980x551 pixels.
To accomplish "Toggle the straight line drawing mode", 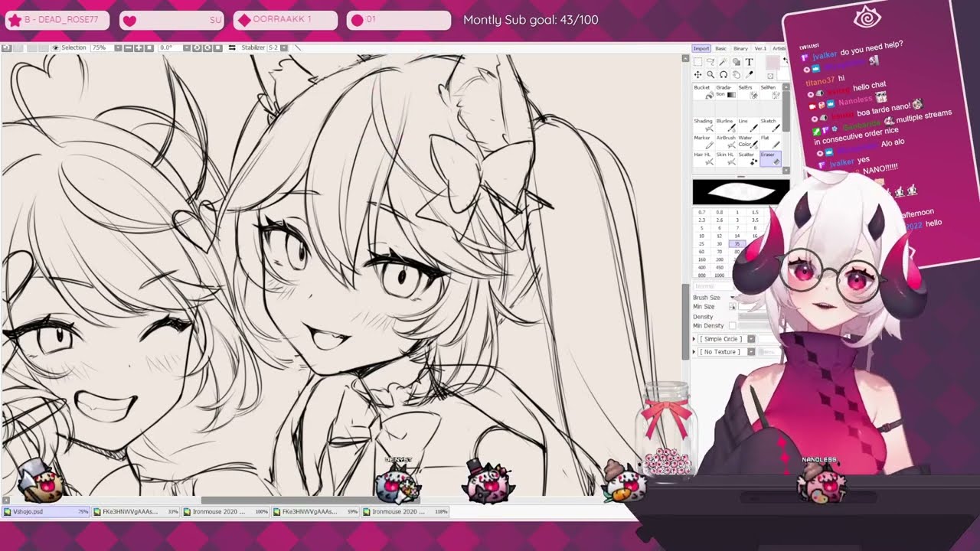I will click(298, 47).
